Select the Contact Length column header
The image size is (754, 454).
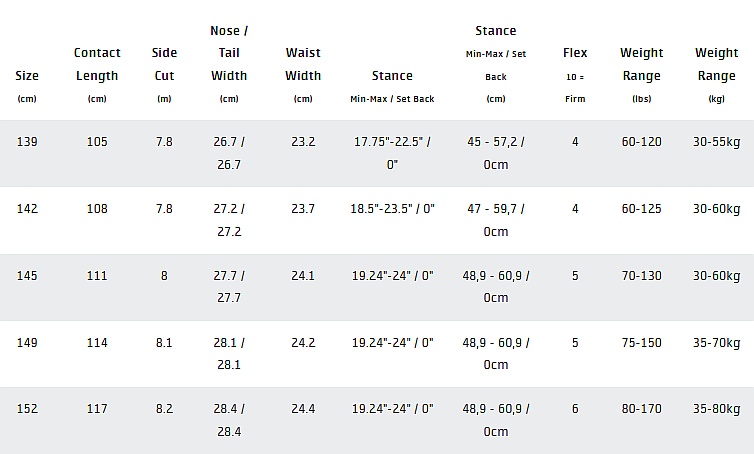[97, 64]
